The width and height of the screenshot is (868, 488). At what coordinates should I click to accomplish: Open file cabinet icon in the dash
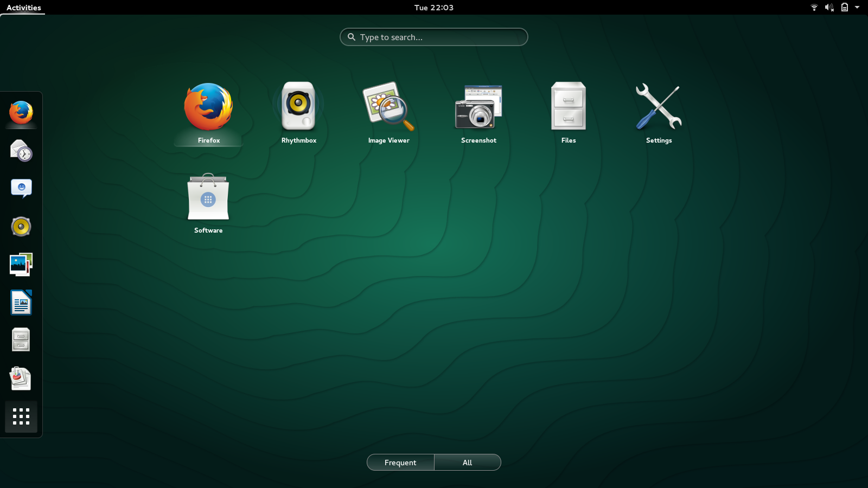[21, 340]
